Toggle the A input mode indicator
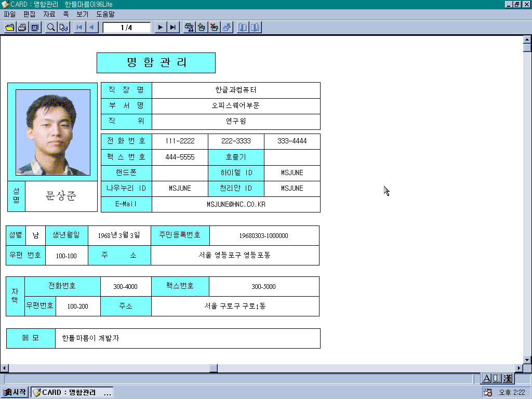The image size is (532, 399). coord(486,378)
